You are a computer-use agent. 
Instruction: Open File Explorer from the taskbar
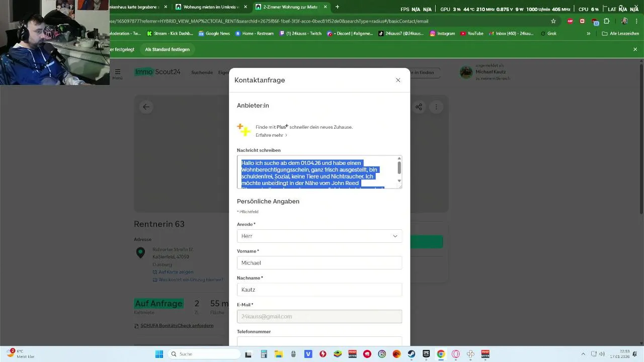click(x=278, y=354)
